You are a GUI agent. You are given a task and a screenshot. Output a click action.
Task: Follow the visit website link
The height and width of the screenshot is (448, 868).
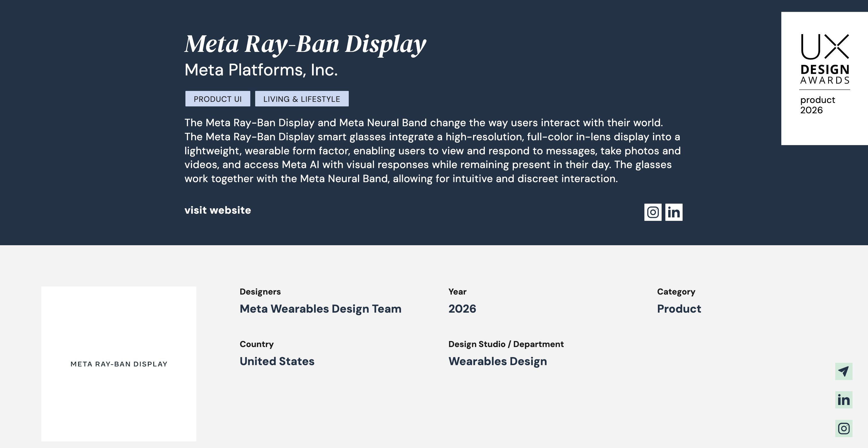point(218,210)
